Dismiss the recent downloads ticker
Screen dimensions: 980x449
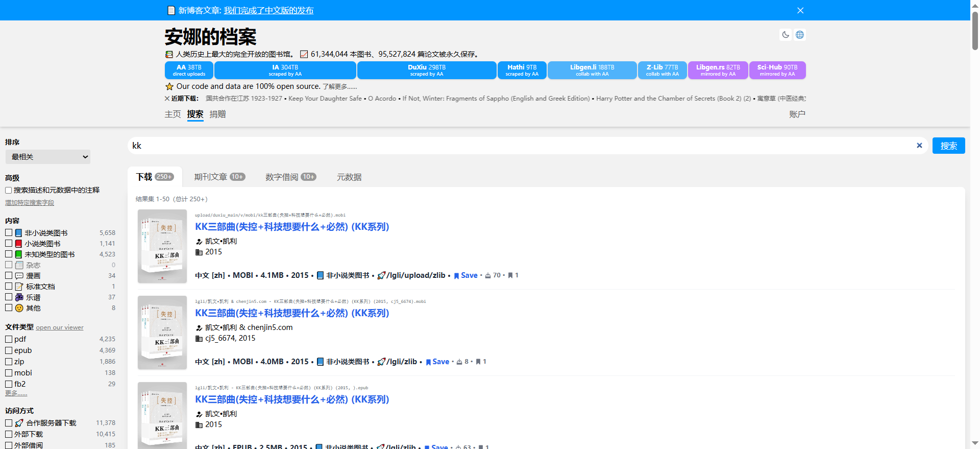[x=167, y=99]
